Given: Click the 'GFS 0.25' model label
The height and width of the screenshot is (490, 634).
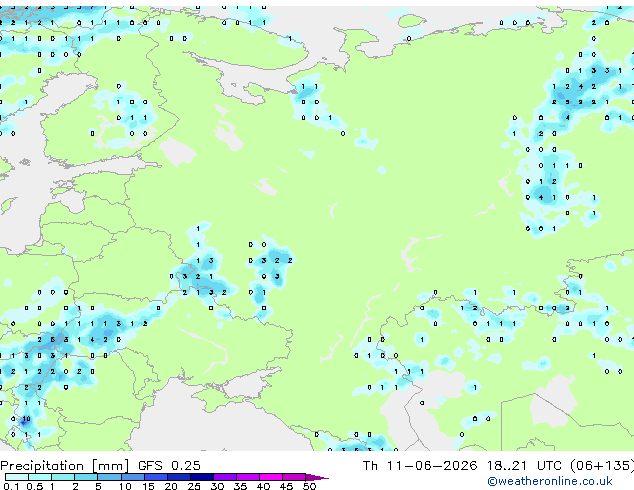Looking at the screenshot, I should (169, 465).
